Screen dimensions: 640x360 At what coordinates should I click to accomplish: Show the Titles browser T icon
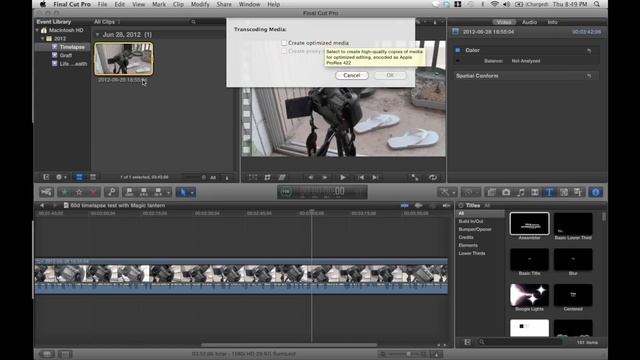[x=549, y=192]
